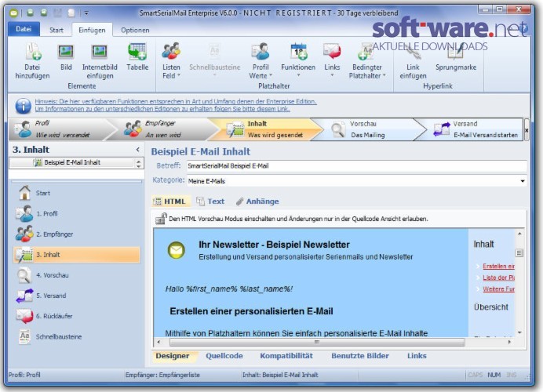The width and height of the screenshot is (543, 392).
Task: Open the Datei menu tab
Action: (24, 29)
